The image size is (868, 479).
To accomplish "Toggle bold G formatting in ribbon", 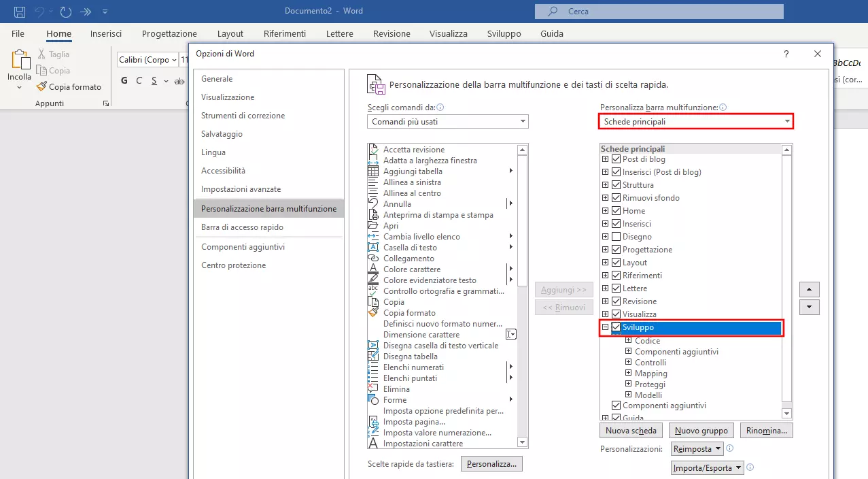I will pyautogui.click(x=124, y=80).
